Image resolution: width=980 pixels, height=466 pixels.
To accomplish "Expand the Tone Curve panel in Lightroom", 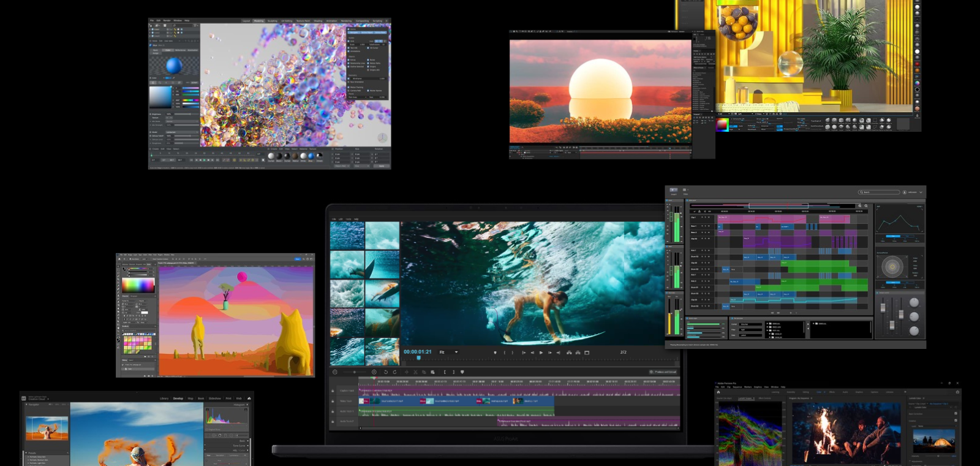I will [248, 446].
